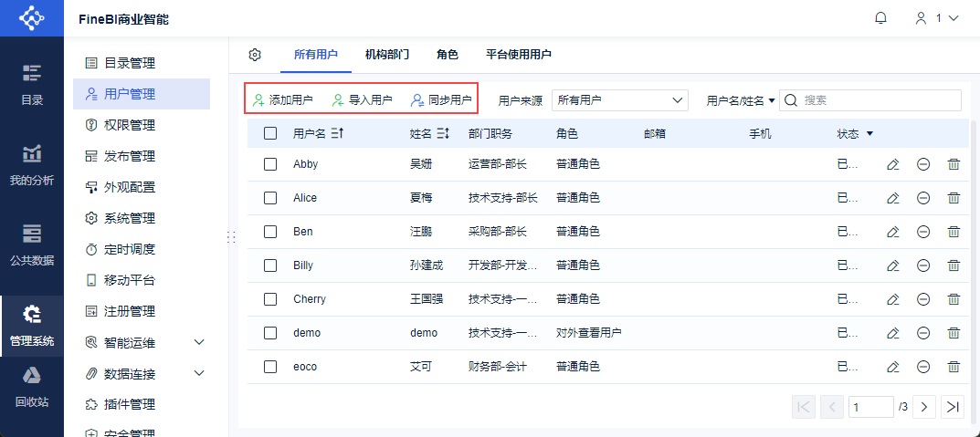Expand the 智能运维 menu
Viewport: 980px width, 437px height.
pos(200,342)
